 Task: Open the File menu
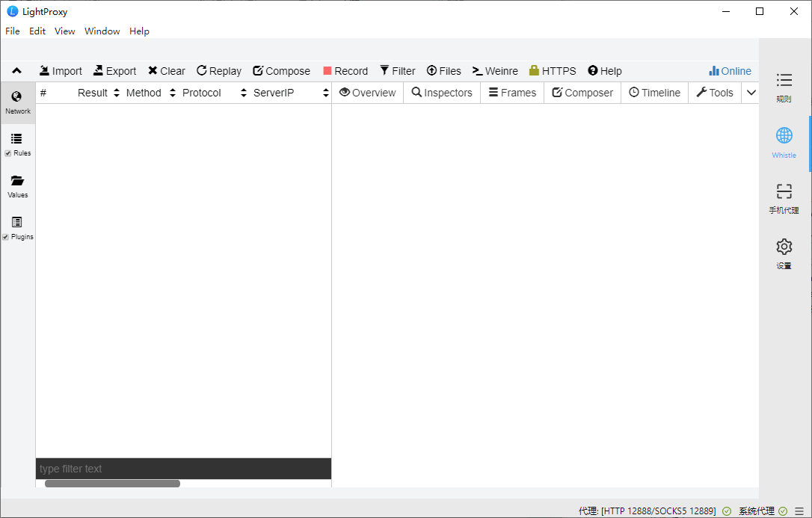point(13,31)
